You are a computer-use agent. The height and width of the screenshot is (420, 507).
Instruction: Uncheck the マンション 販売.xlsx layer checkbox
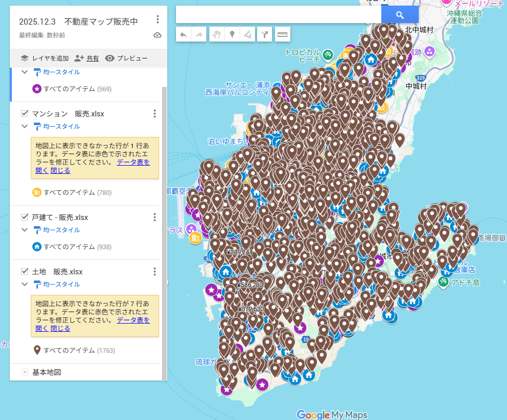pyautogui.click(x=24, y=114)
